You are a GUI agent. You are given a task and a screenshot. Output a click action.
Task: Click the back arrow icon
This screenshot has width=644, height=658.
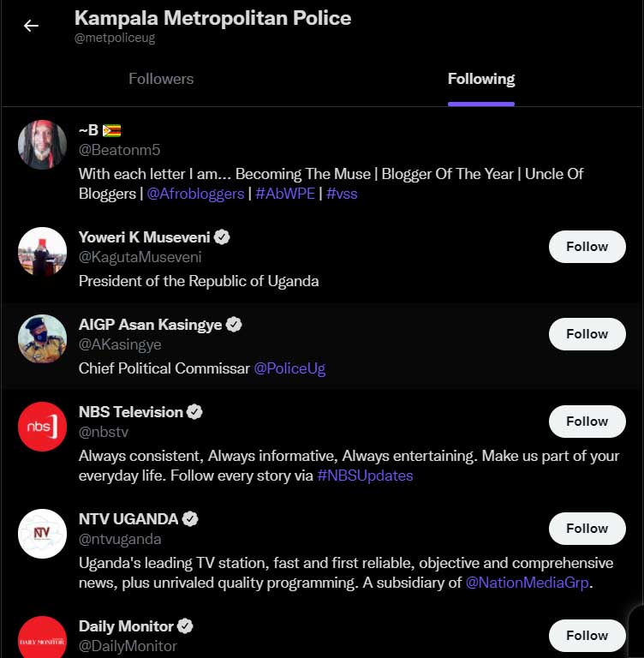click(x=32, y=26)
